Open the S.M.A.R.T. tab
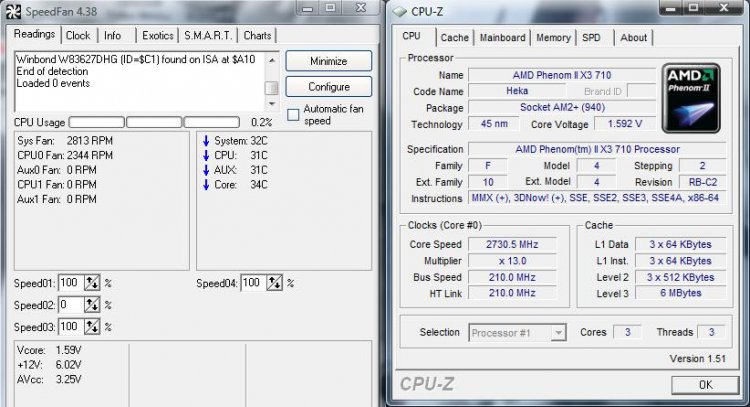750x407 pixels. [208, 35]
